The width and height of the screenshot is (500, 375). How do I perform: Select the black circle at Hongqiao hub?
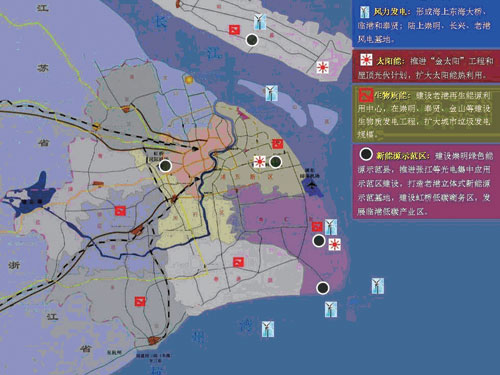tap(165, 165)
